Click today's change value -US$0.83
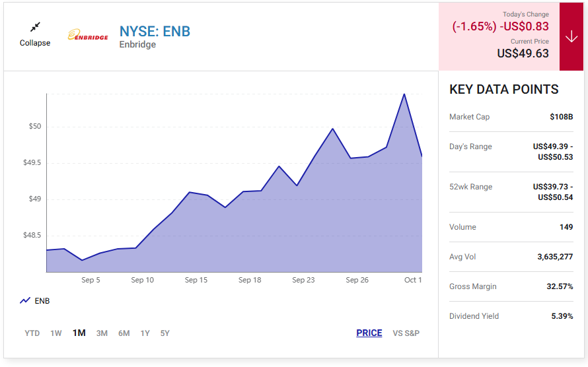 click(x=524, y=26)
